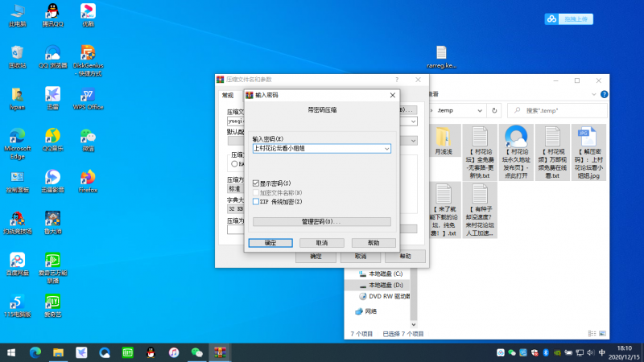Screen dimensions: 644x362
Task: Confirm the password with the OK button
Action: pos(270,243)
